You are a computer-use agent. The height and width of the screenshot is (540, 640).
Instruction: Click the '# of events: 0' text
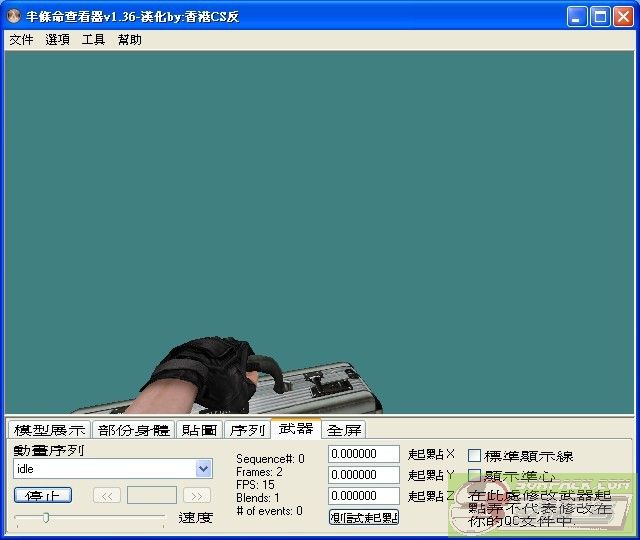[269, 511]
